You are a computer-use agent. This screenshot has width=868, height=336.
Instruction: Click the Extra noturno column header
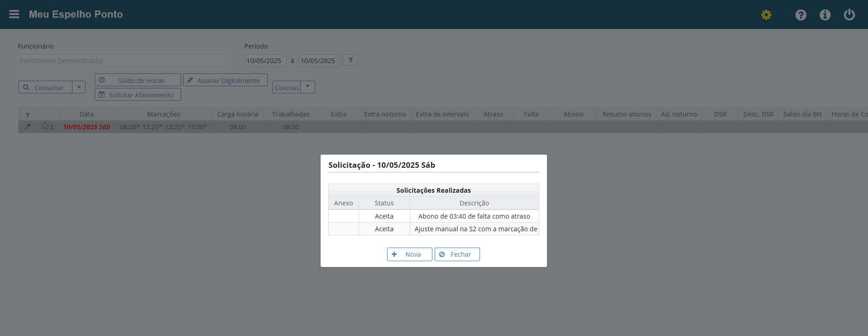(x=385, y=114)
